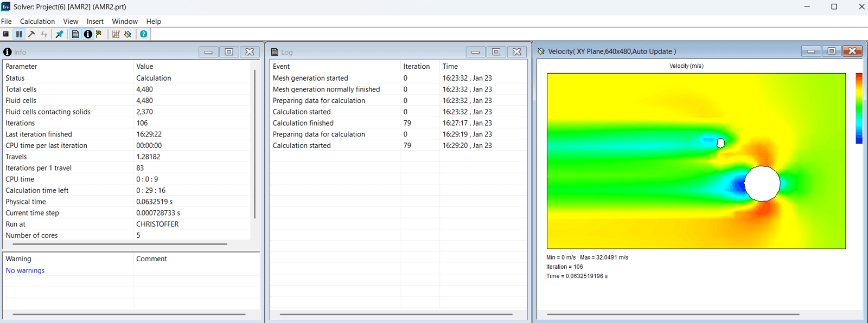Select the Status parameter row
The image size is (868, 323).
[x=127, y=78]
